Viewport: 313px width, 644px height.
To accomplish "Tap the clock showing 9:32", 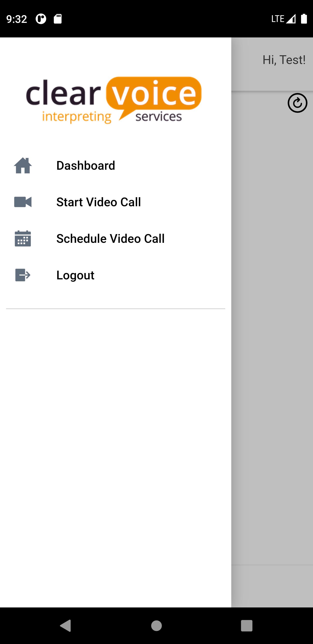I will (17, 19).
